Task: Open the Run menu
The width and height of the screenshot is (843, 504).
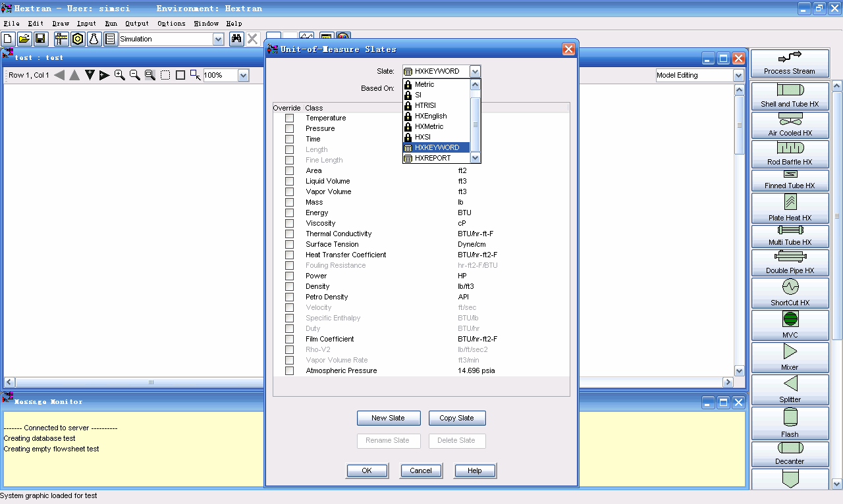Action: pyautogui.click(x=111, y=23)
